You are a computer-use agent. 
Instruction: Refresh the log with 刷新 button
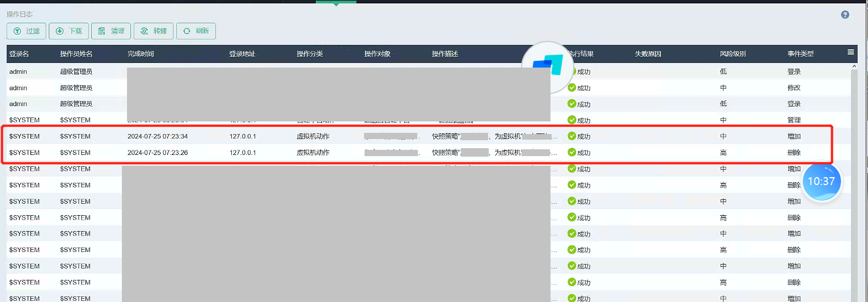(196, 31)
